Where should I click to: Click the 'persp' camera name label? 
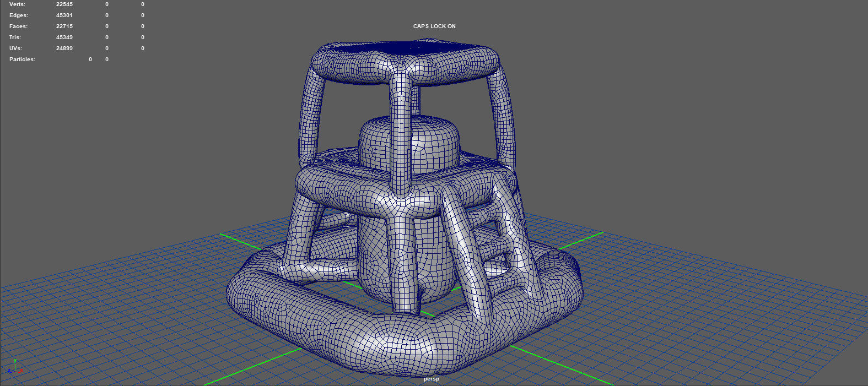click(x=432, y=379)
